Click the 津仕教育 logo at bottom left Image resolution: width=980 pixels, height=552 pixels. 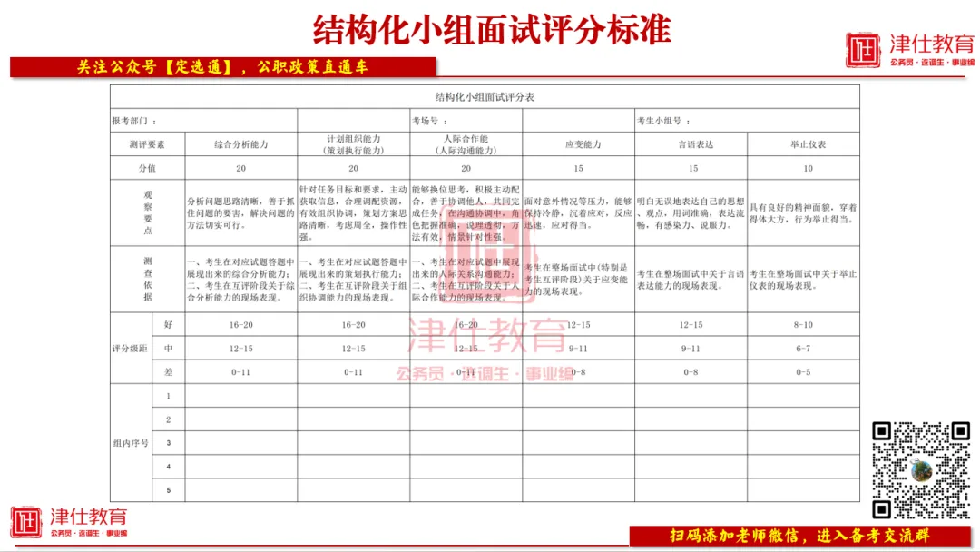coord(69,522)
